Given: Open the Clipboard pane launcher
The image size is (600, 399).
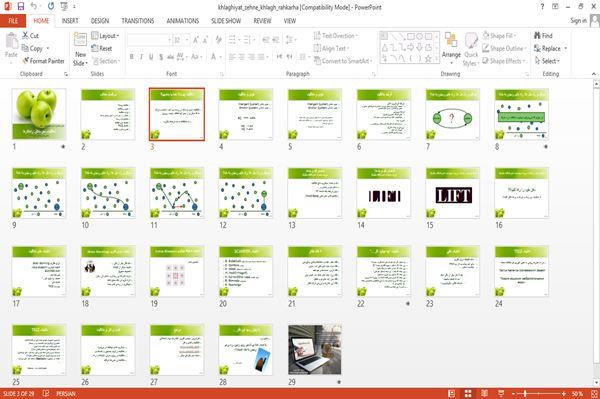Looking at the screenshot, I should pos(66,74).
